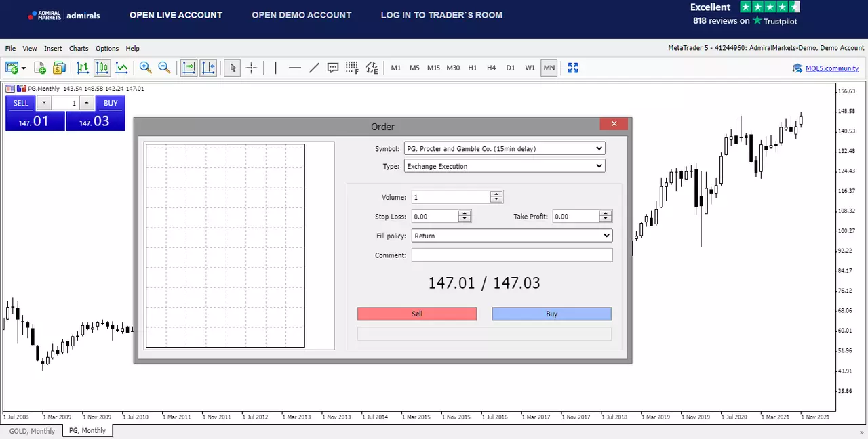Zoom in on the chart
The image size is (868, 439).
(145, 68)
